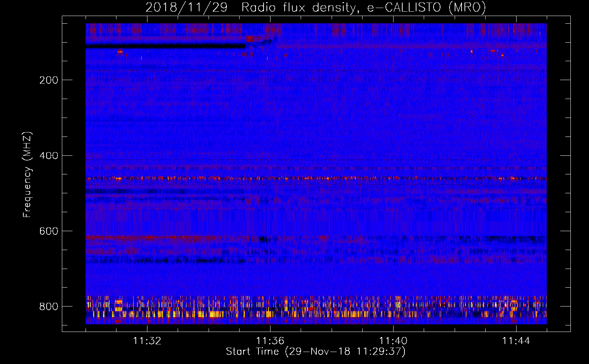This screenshot has width=589, height=364.
Task: Click the "11:36" time tick label
Action: point(270,341)
